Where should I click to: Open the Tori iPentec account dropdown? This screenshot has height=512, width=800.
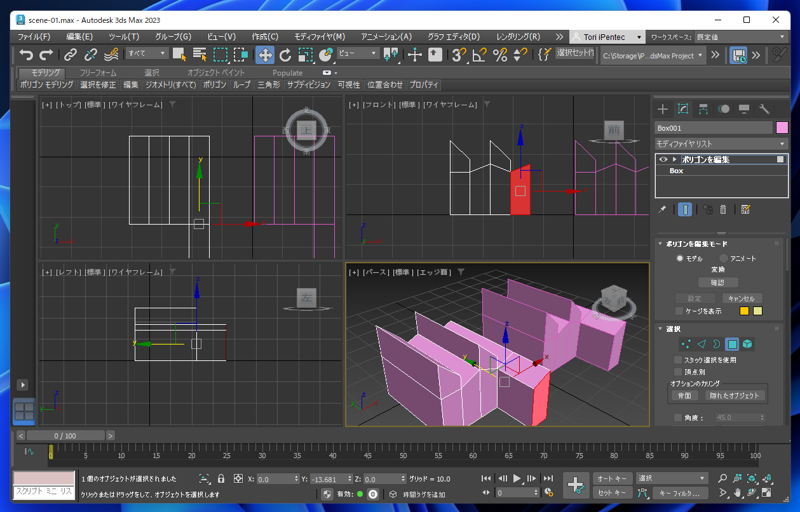click(607, 37)
